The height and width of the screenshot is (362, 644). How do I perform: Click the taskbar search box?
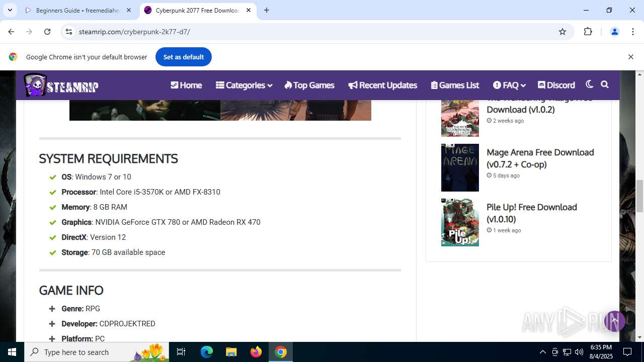coord(97,352)
